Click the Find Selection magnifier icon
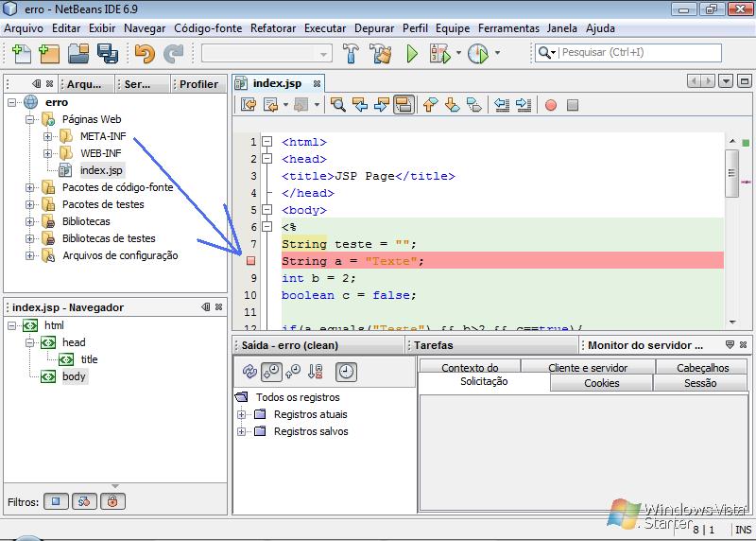 tap(337, 105)
